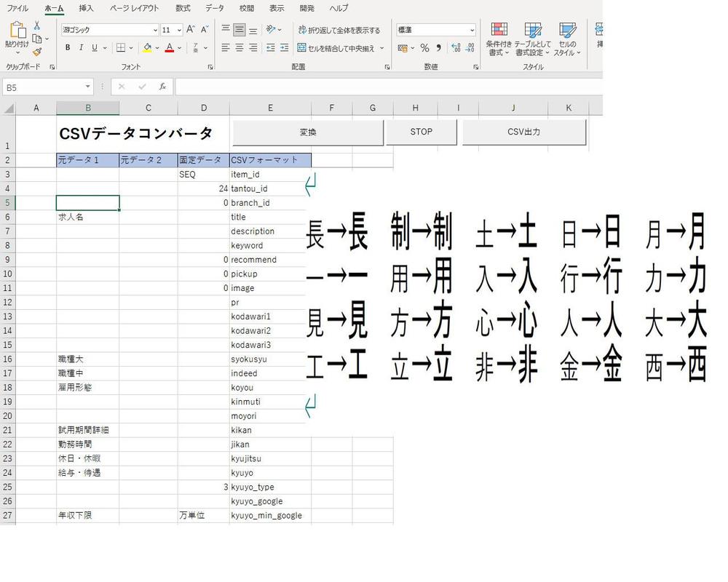728x582 pixels.
Task: Open 条件付き書式 conditional formatting
Action: [499, 39]
